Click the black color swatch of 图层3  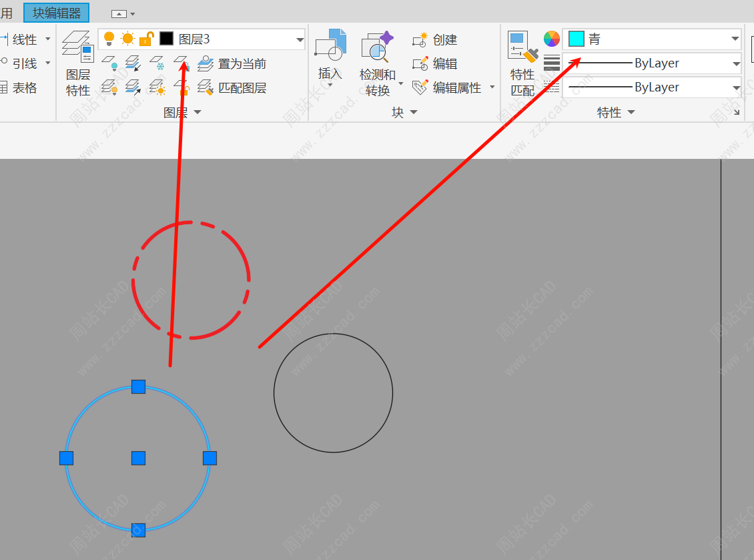[x=166, y=39]
